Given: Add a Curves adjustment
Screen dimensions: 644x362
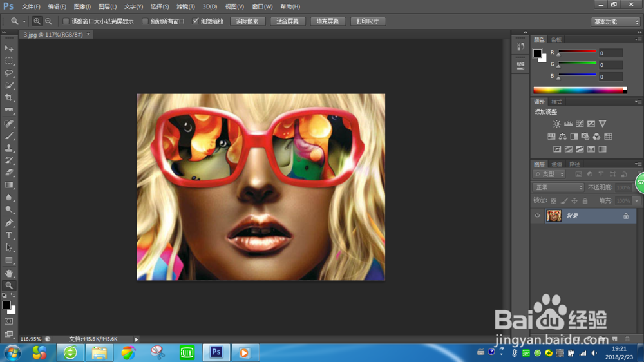Looking at the screenshot, I should 580,124.
